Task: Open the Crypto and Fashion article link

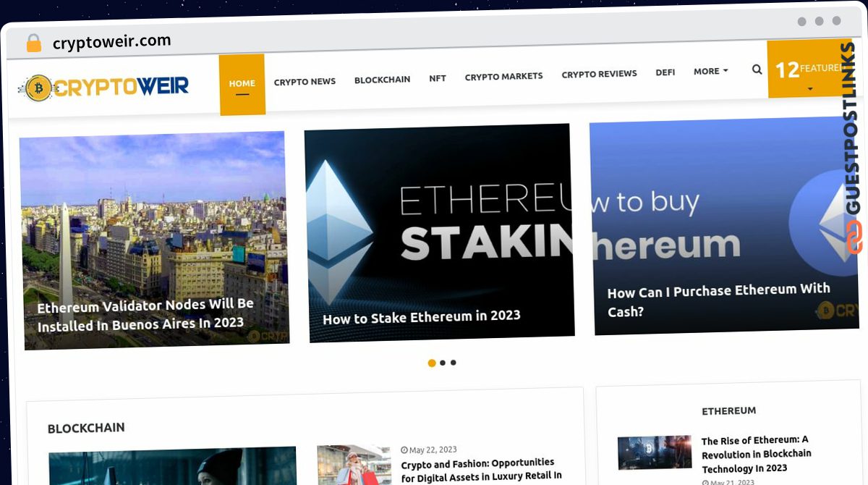Action: coord(482,469)
